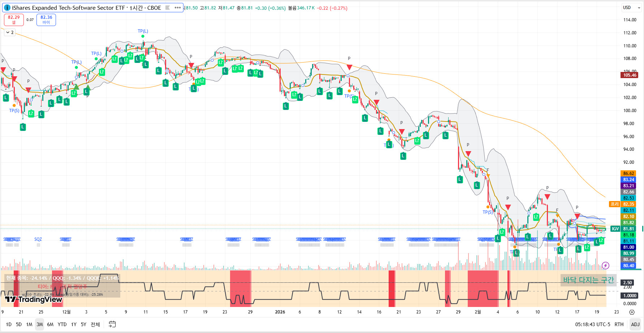Select the YTD time range
The height and width of the screenshot is (333, 644).
(x=62, y=324)
